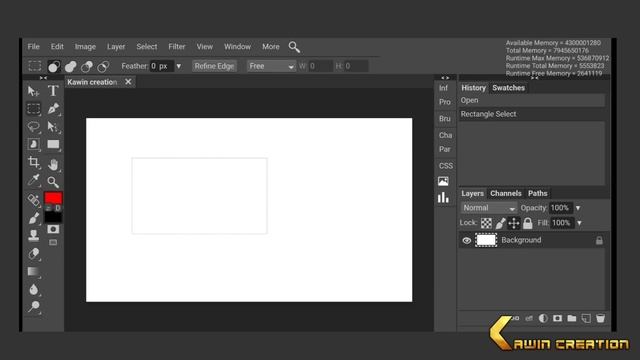Open the Feather value dropdown arrow
The width and height of the screenshot is (640, 360).
[x=178, y=66]
